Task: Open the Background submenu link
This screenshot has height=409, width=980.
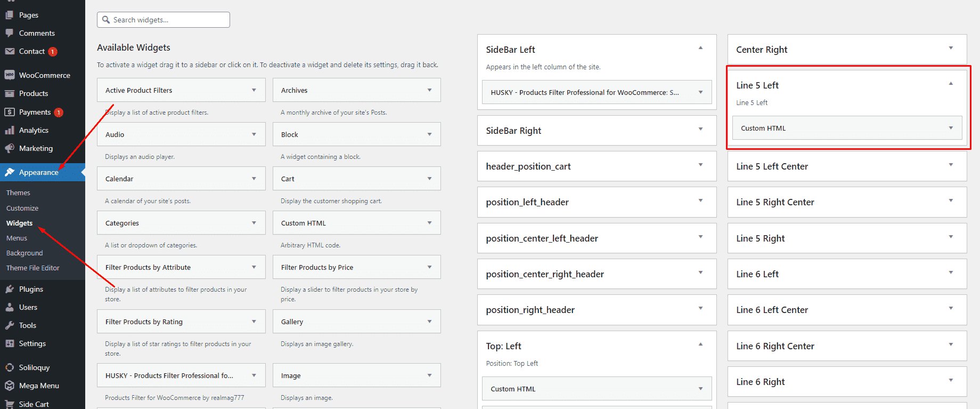Action: (x=24, y=253)
